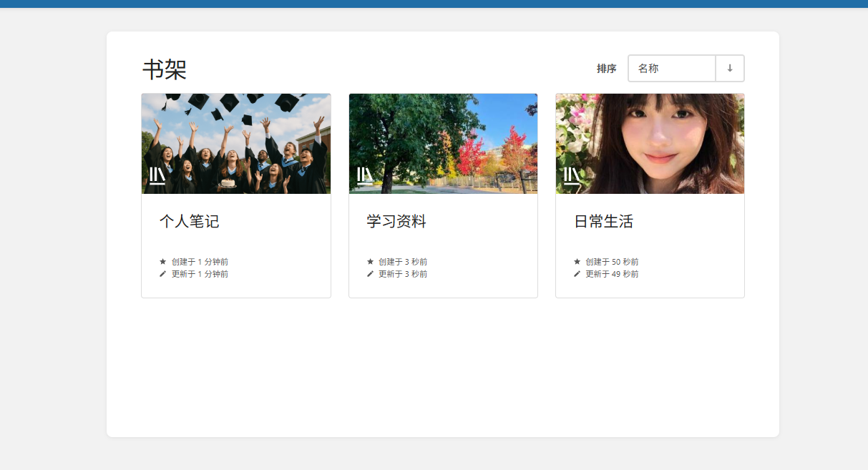Click star icon beside 创建于 50 秒前

coord(577,262)
